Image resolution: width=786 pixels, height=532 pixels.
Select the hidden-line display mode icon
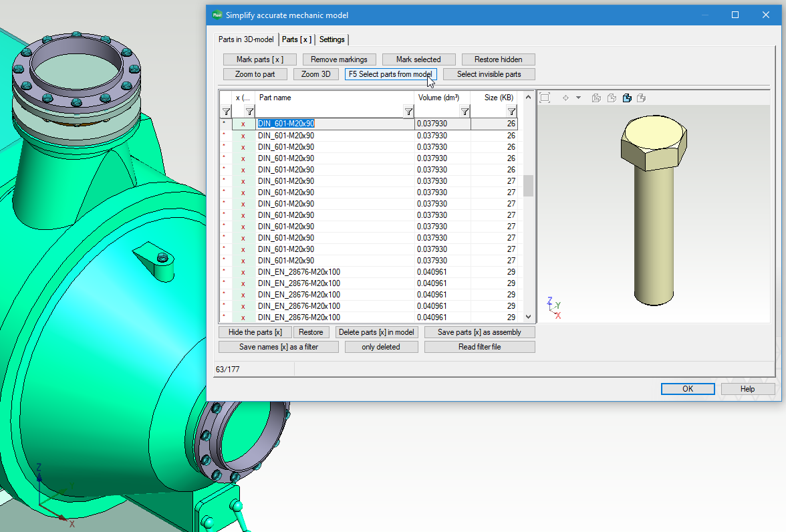click(x=612, y=98)
